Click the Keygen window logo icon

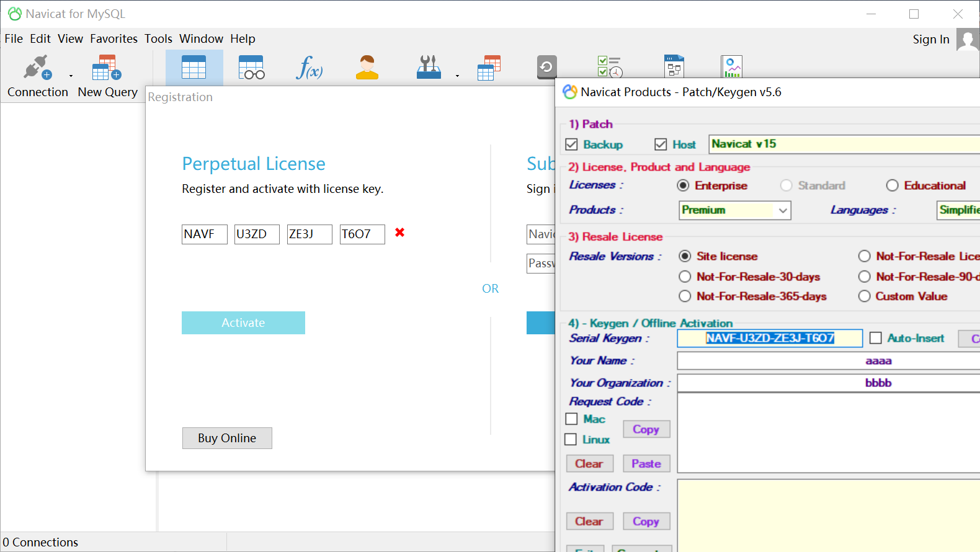point(570,92)
